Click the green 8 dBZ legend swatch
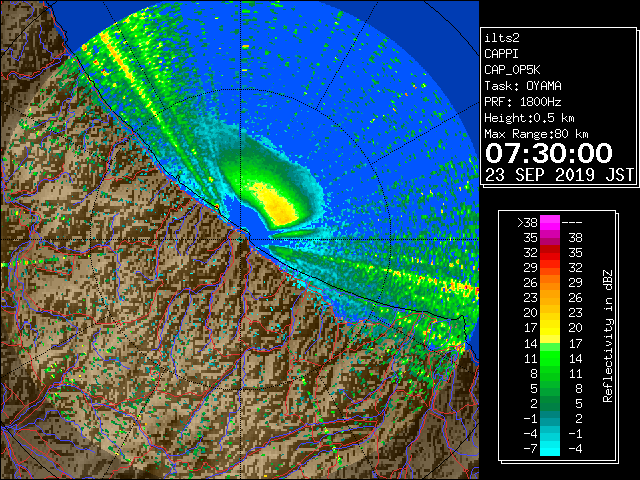640x480 pixels. (x=550, y=373)
